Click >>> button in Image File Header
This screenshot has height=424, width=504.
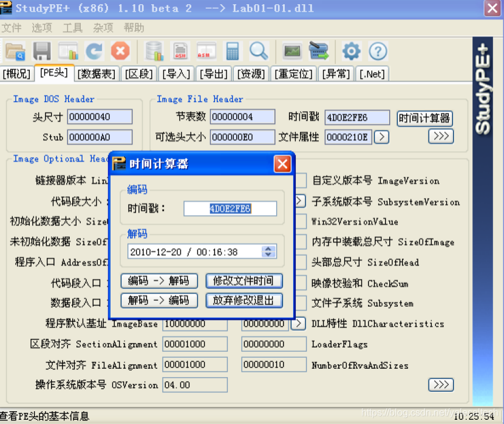point(441,136)
